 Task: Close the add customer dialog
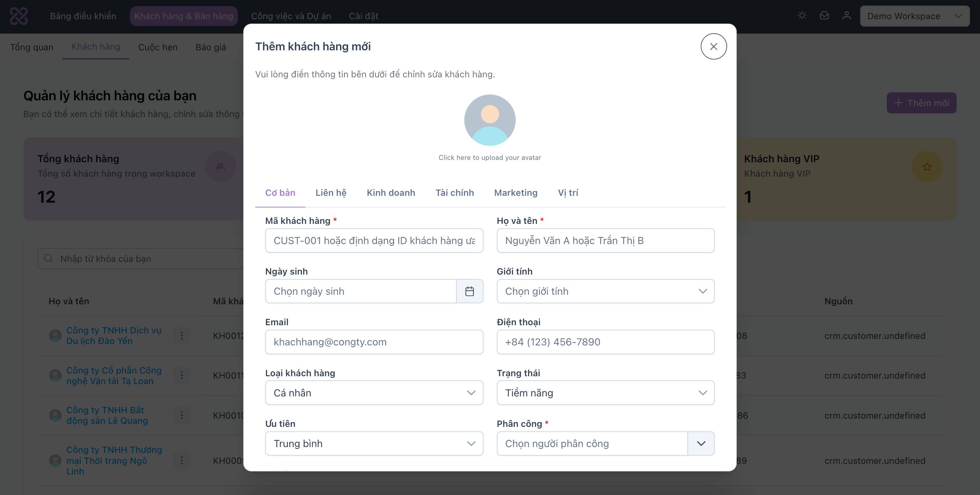tap(713, 46)
